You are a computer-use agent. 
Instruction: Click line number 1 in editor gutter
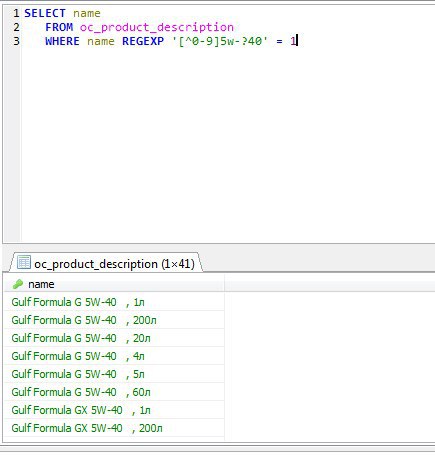(x=16, y=13)
